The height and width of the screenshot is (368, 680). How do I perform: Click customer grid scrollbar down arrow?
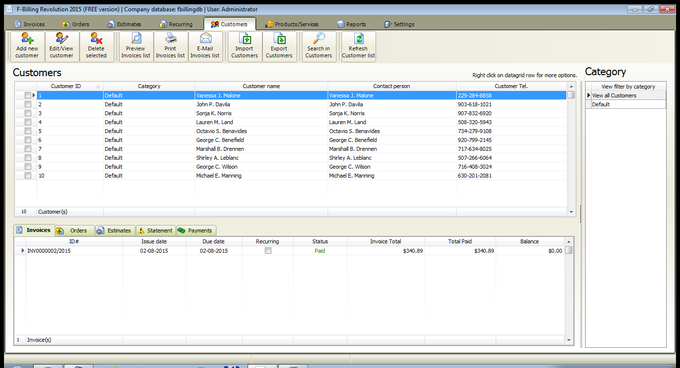571,212
